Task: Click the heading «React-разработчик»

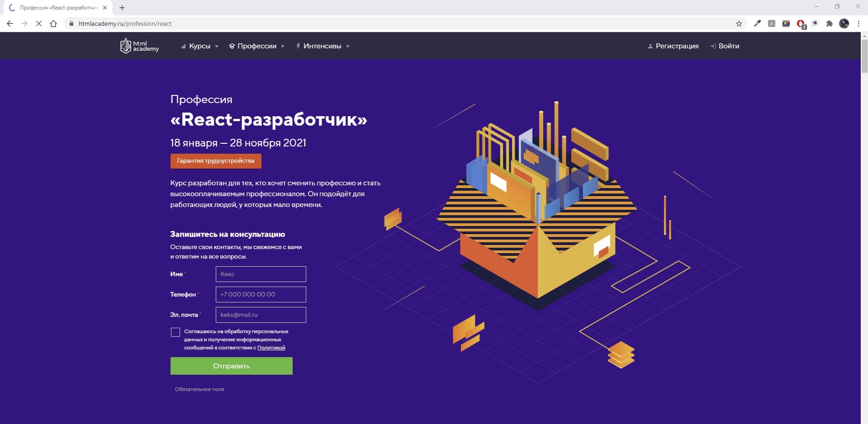Action: point(269,119)
